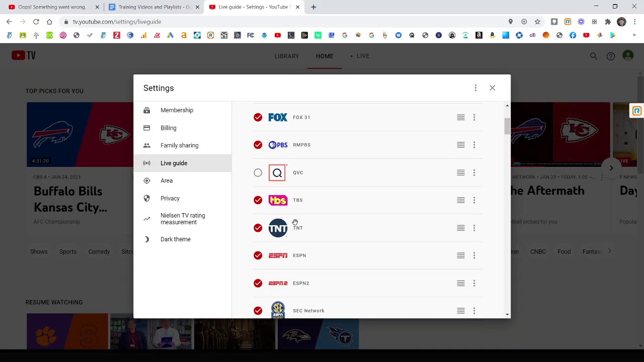The image size is (644, 362).
Task: Click the Settings list scrollbar thumb
Action: [x=507, y=127]
